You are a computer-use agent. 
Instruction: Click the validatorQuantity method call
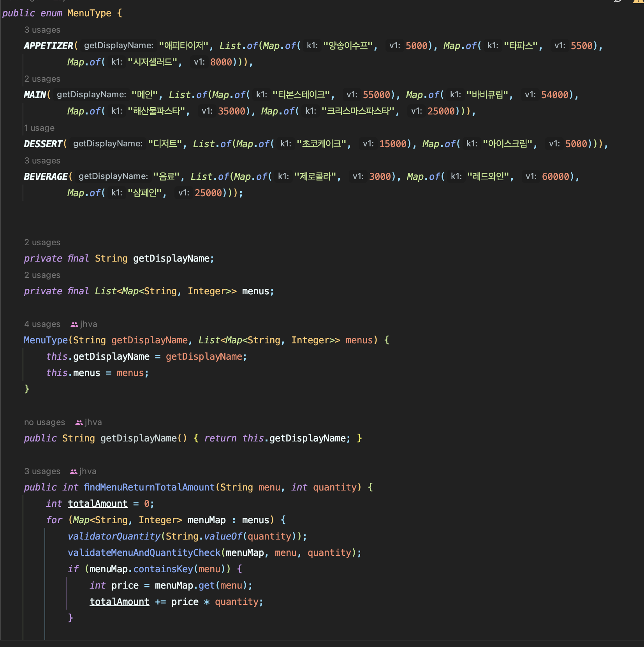click(x=114, y=536)
